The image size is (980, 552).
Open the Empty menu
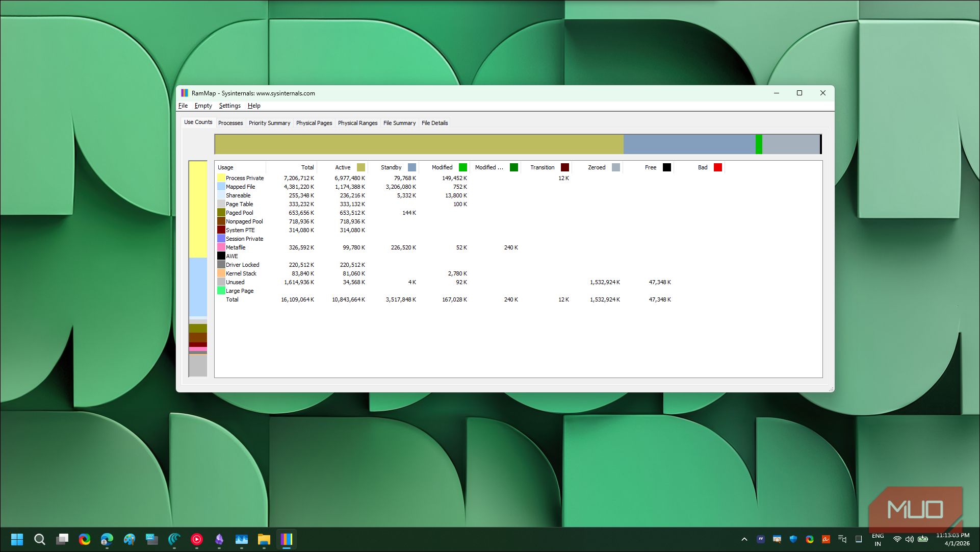[x=203, y=106]
